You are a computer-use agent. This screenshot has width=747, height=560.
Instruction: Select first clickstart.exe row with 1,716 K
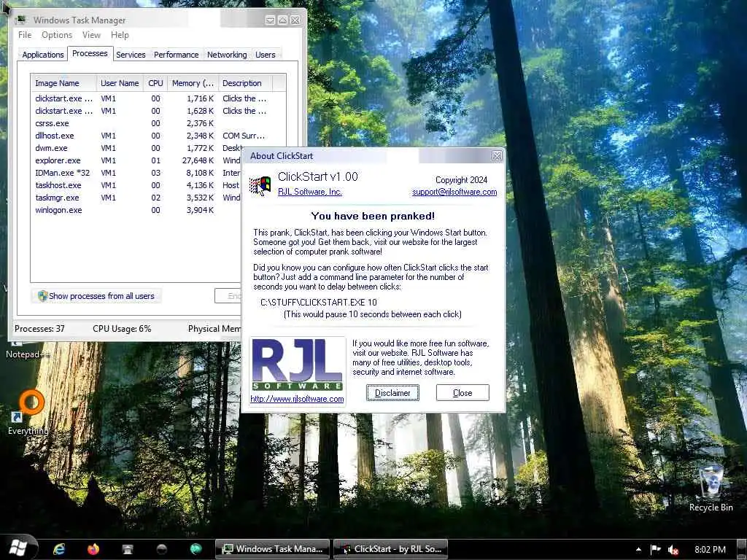pyautogui.click(x=150, y=98)
